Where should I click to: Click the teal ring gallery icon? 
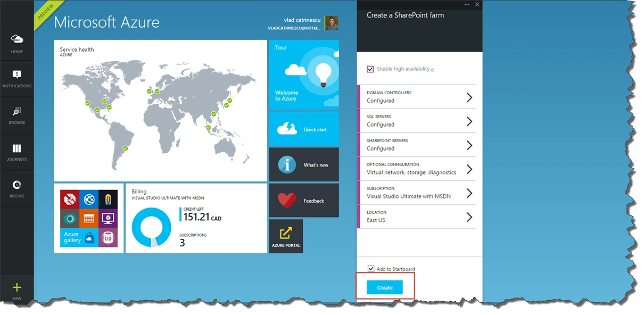click(70, 218)
